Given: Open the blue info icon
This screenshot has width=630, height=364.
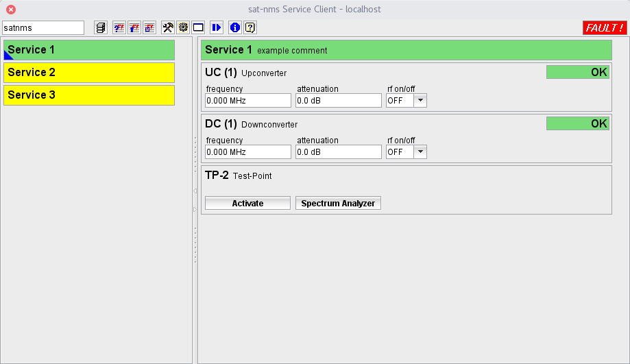Looking at the screenshot, I should (x=234, y=27).
